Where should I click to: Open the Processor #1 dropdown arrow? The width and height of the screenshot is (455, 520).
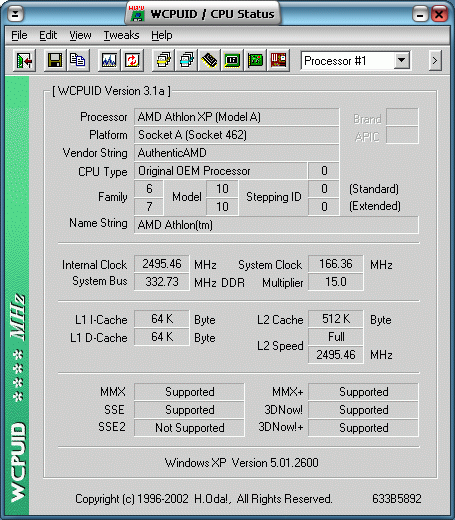click(x=402, y=61)
